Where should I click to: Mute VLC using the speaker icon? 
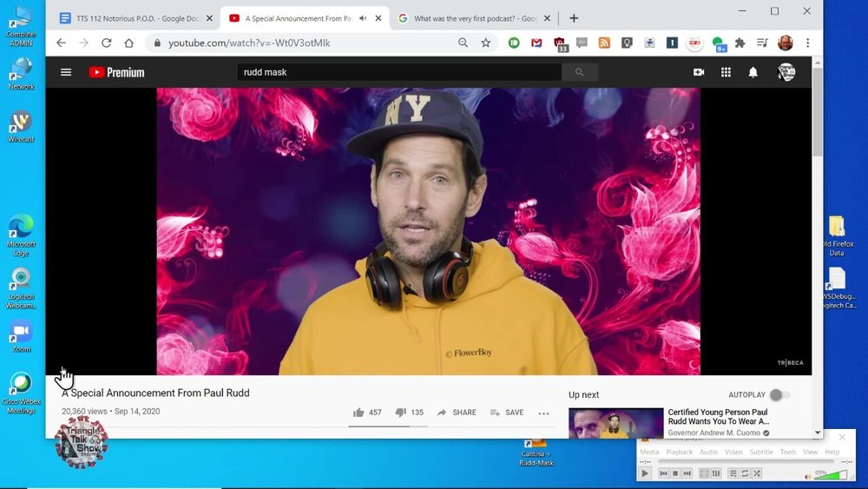click(x=807, y=476)
